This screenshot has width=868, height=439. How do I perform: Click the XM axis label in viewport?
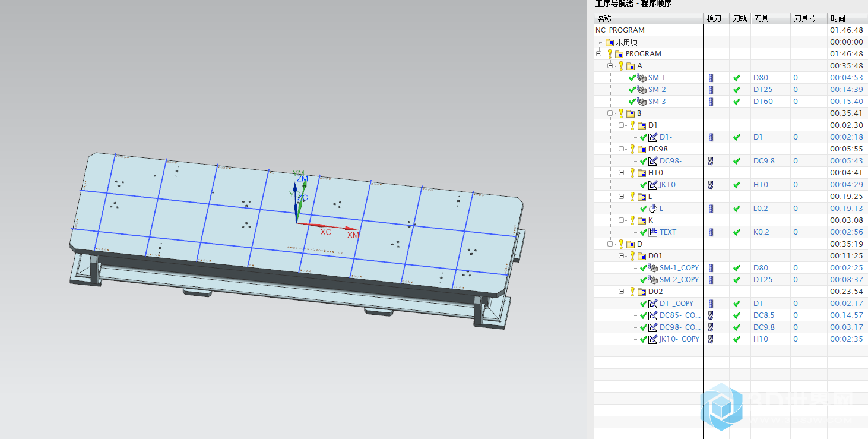pyautogui.click(x=353, y=235)
